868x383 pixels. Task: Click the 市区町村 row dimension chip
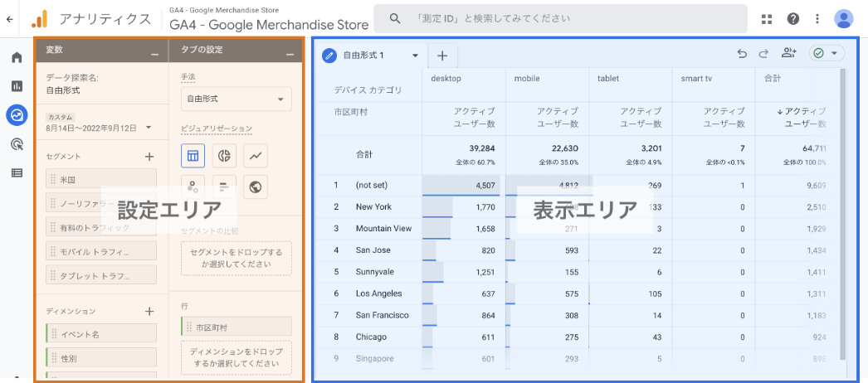237,327
